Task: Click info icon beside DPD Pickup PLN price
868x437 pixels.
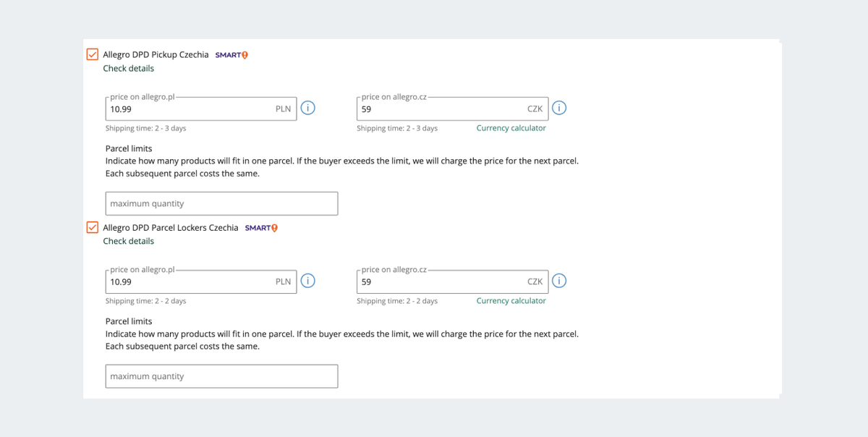Action: click(x=307, y=109)
